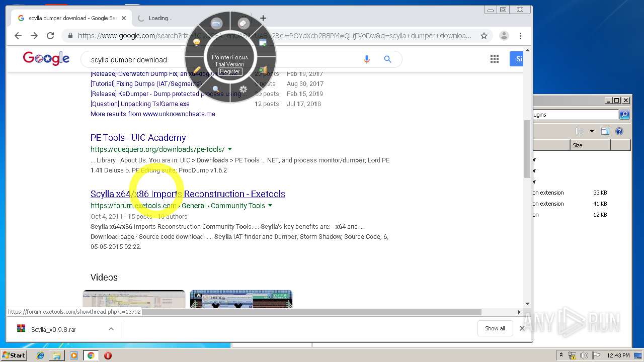
Task: Open the Action Center flag icon
Action: (596, 355)
